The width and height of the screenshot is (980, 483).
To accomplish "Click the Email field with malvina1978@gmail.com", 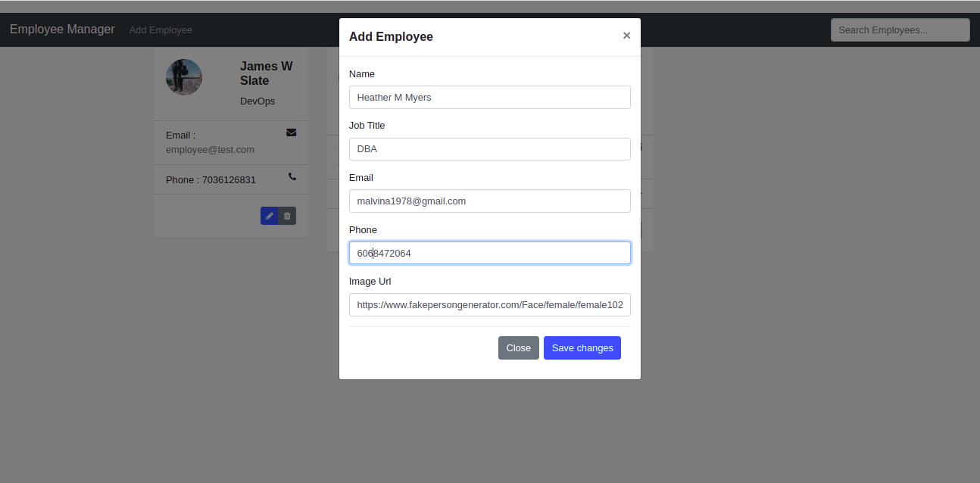I will click(489, 201).
